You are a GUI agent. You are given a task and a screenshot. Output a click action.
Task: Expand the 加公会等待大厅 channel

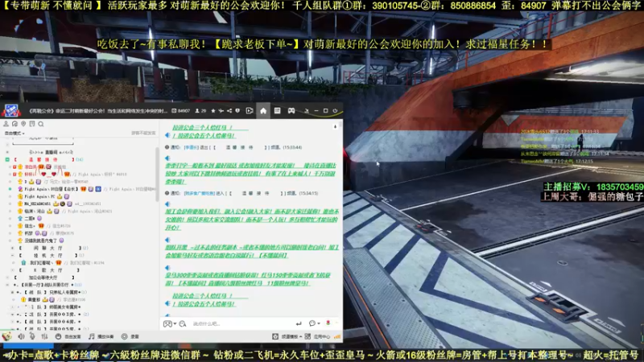tap(7, 278)
